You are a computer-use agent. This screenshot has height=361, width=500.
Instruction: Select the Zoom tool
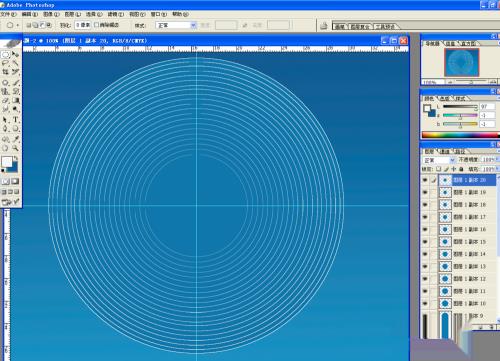click(15, 148)
